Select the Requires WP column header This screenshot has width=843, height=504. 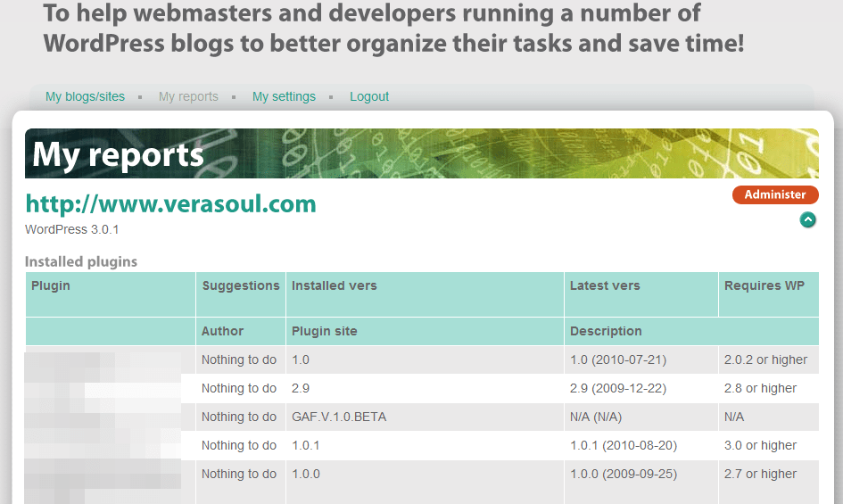tap(764, 285)
